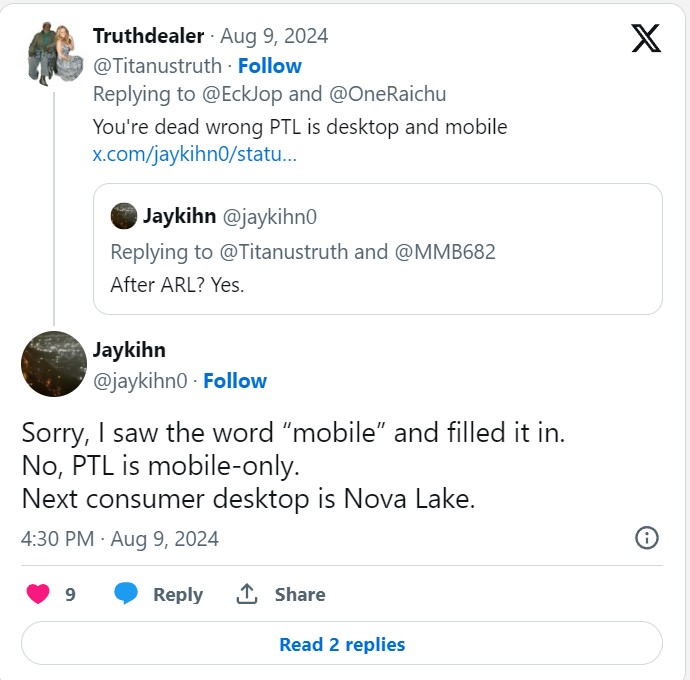Click the Aug 9, 2024 date beside Truthdealer
This screenshot has height=680, width=690.
pos(274,36)
